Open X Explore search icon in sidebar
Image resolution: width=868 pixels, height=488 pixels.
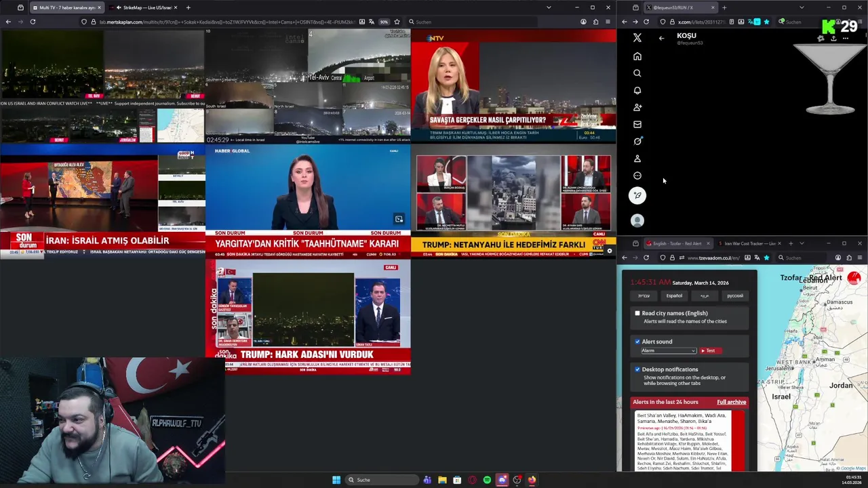point(637,73)
